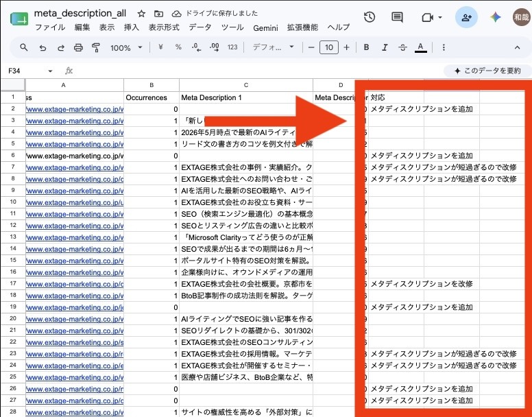This screenshot has height=417, width=532.
Task: Redo the last action
Action: pos(61,48)
